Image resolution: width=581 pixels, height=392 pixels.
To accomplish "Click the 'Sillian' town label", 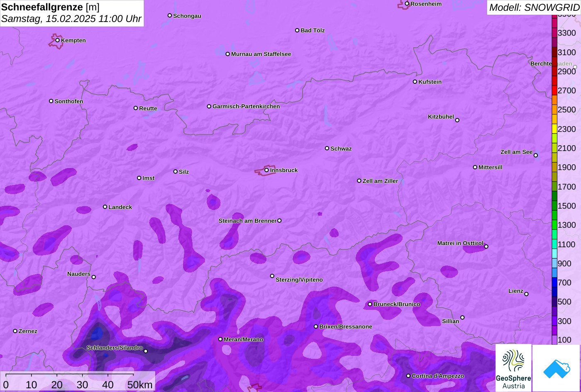I will [451, 321].
